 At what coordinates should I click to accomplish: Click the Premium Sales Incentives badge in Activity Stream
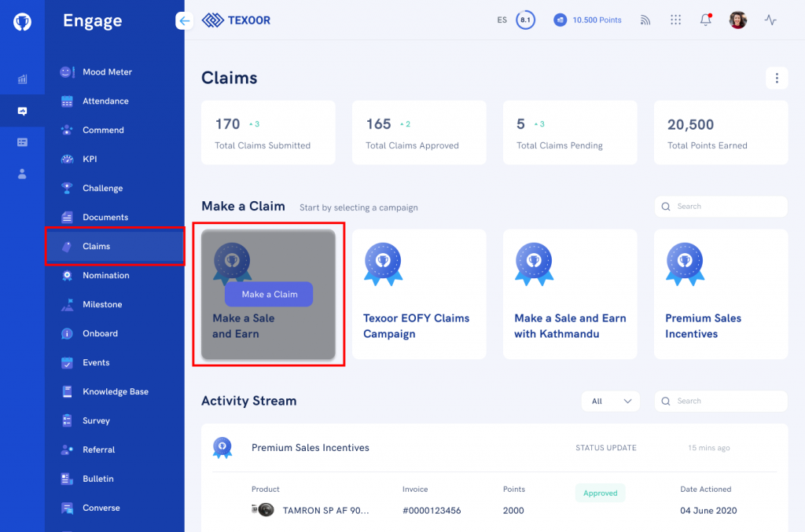pyautogui.click(x=222, y=447)
